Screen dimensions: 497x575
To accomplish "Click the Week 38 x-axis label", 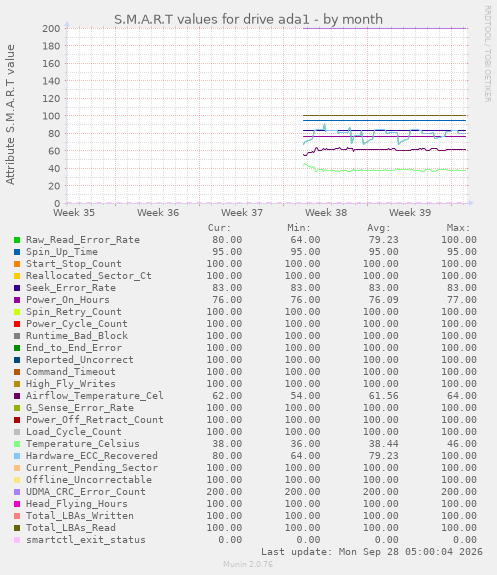I will click(x=326, y=213).
